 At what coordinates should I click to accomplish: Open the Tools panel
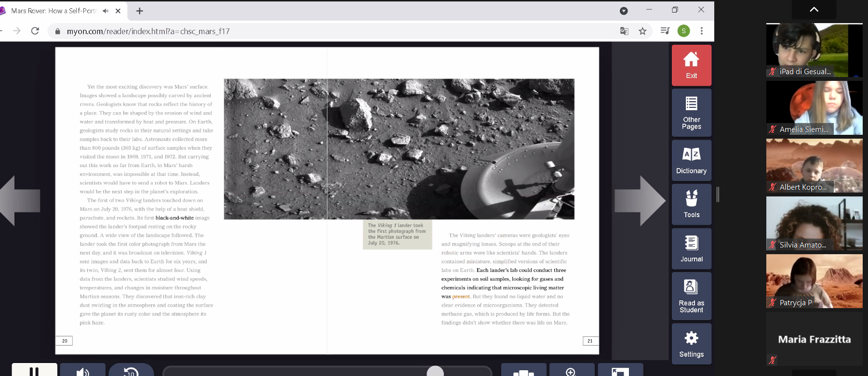[x=691, y=204]
